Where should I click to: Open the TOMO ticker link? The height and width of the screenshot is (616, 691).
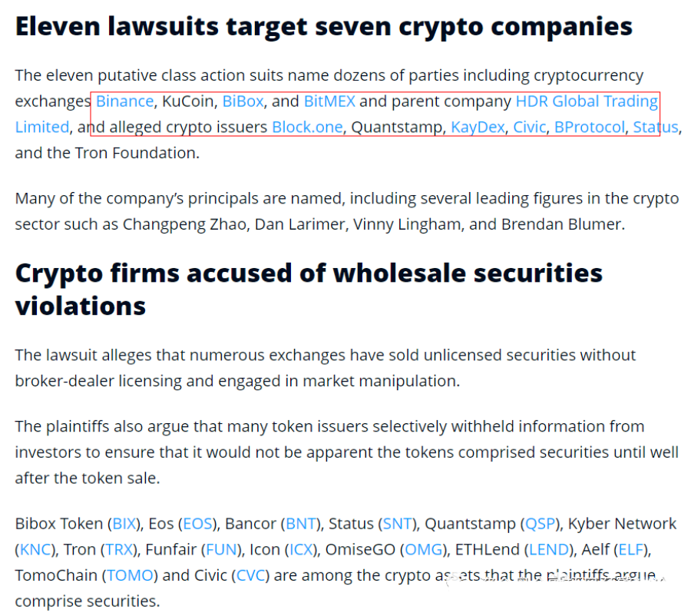pos(130,576)
